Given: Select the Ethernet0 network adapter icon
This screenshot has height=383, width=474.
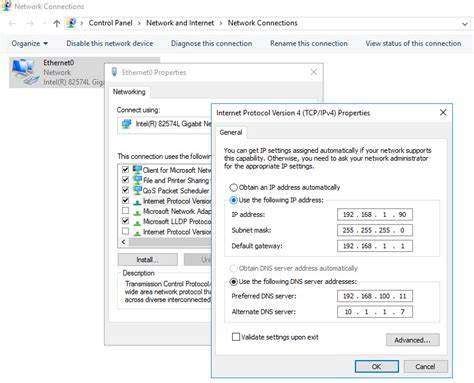Looking at the screenshot, I should tap(25, 72).
